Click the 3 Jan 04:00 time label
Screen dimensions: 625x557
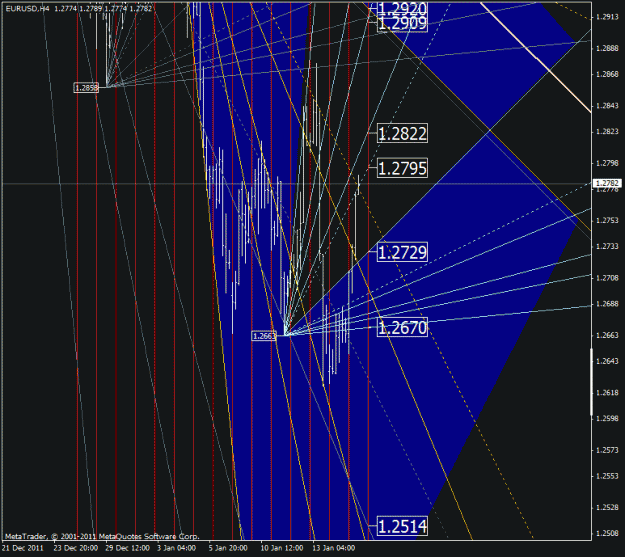pos(176,548)
